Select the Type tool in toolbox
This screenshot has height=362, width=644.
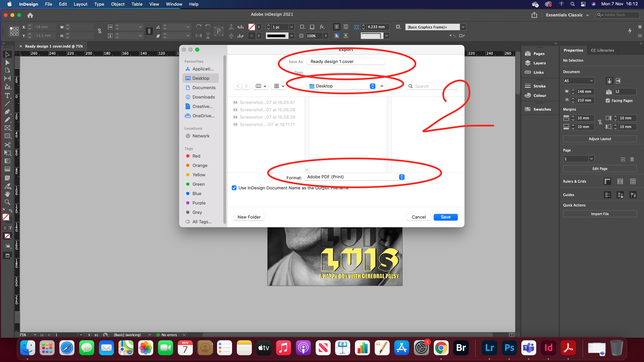tap(7, 96)
